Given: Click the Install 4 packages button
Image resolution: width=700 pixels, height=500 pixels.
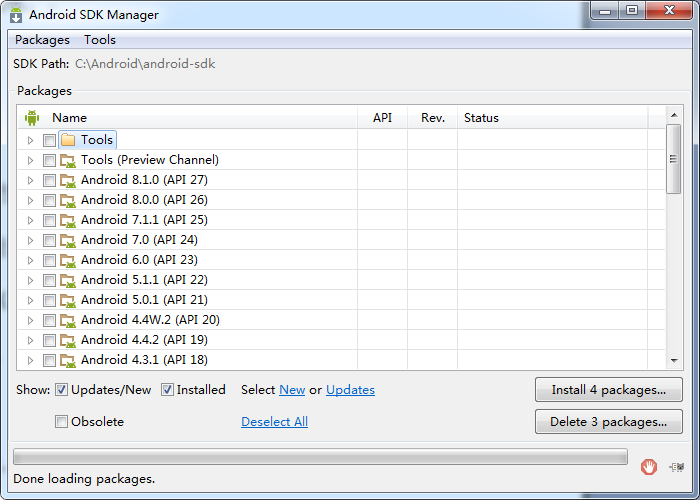Looking at the screenshot, I should [608, 390].
